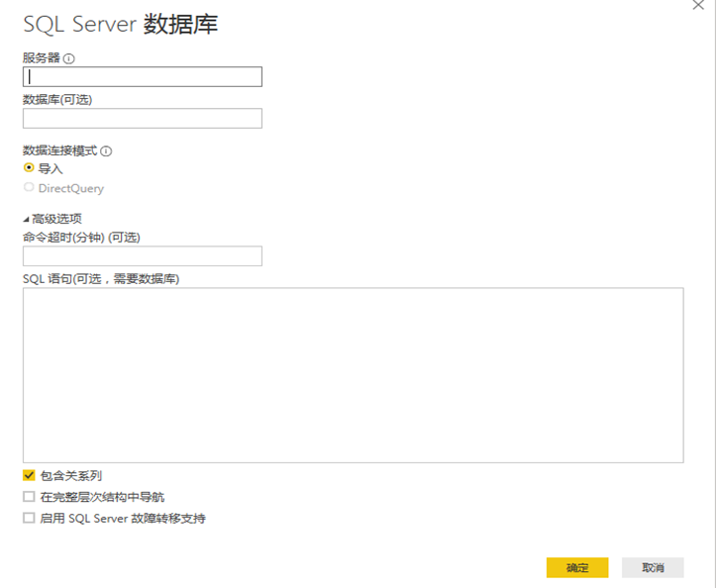Cancel with the 取消 button

(653, 567)
